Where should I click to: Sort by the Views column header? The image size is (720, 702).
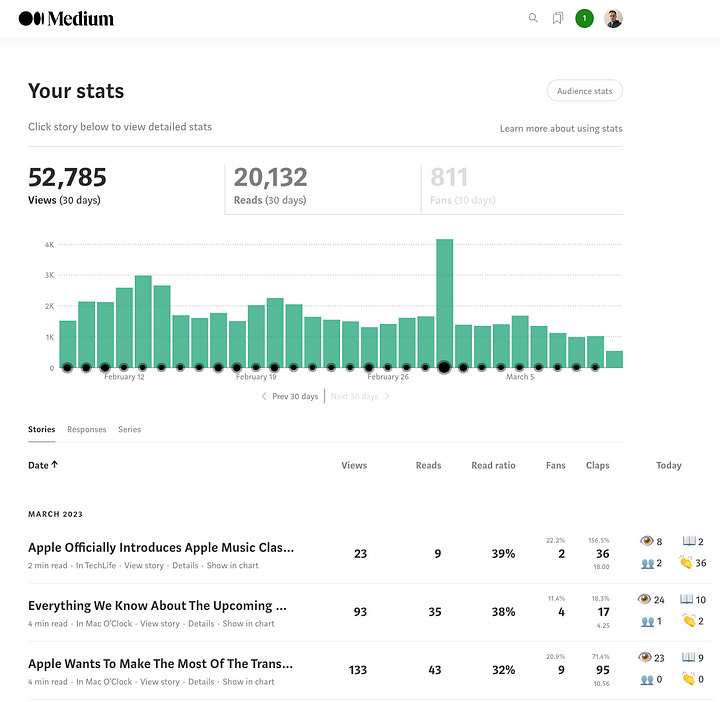pyautogui.click(x=354, y=465)
